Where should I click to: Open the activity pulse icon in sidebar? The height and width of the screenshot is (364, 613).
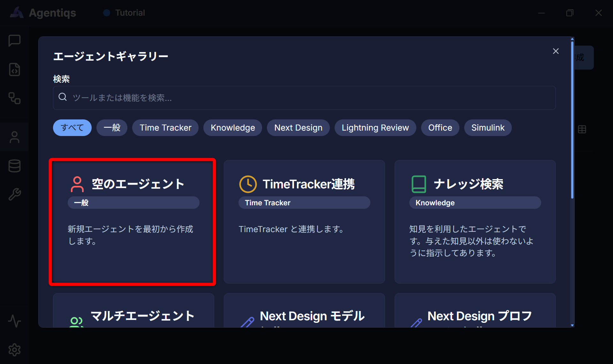(14, 321)
